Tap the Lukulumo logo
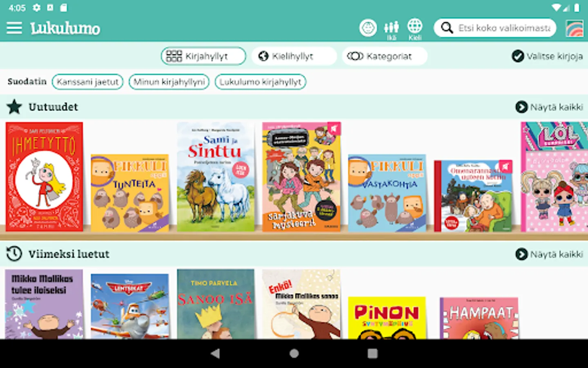The height and width of the screenshot is (368, 588). pyautogui.click(x=65, y=28)
